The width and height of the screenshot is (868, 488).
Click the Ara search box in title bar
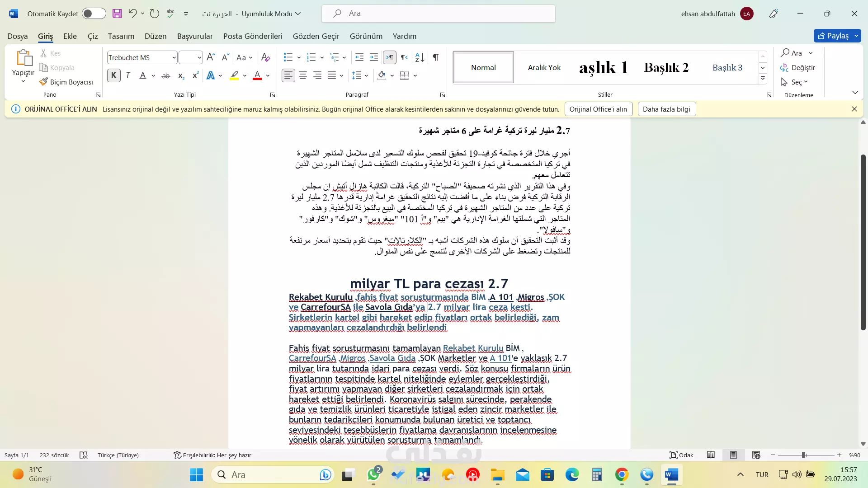point(439,14)
